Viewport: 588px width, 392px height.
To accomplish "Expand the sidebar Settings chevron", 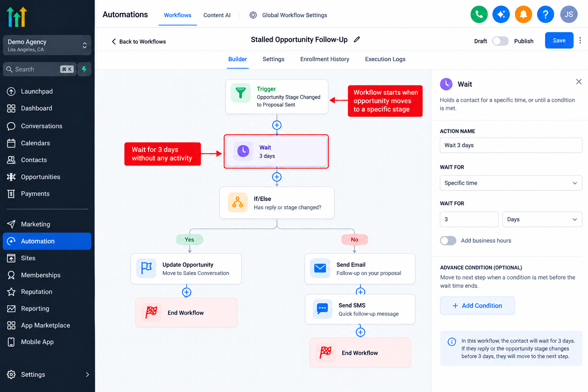I will pyautogui.click(x=87, y=374).
